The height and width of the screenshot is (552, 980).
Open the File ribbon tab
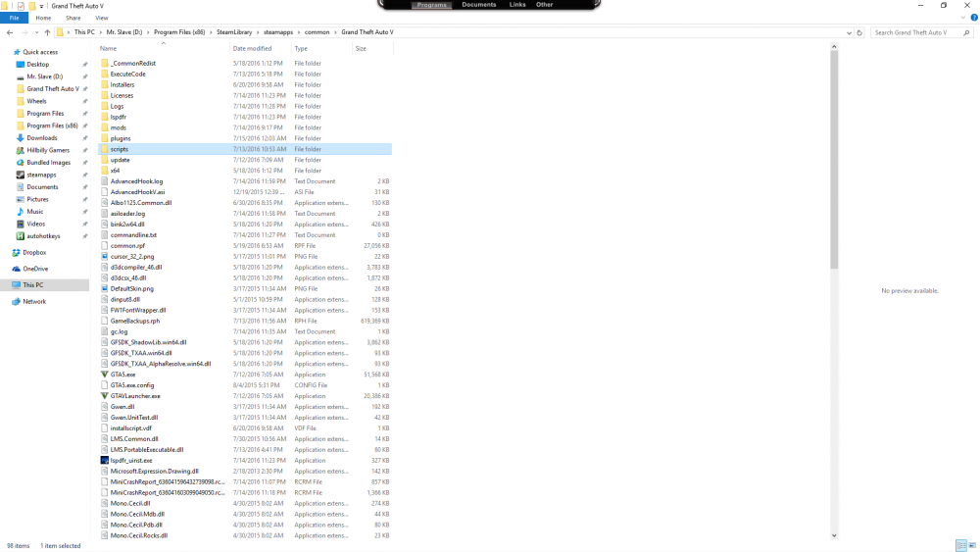point(14,18)
